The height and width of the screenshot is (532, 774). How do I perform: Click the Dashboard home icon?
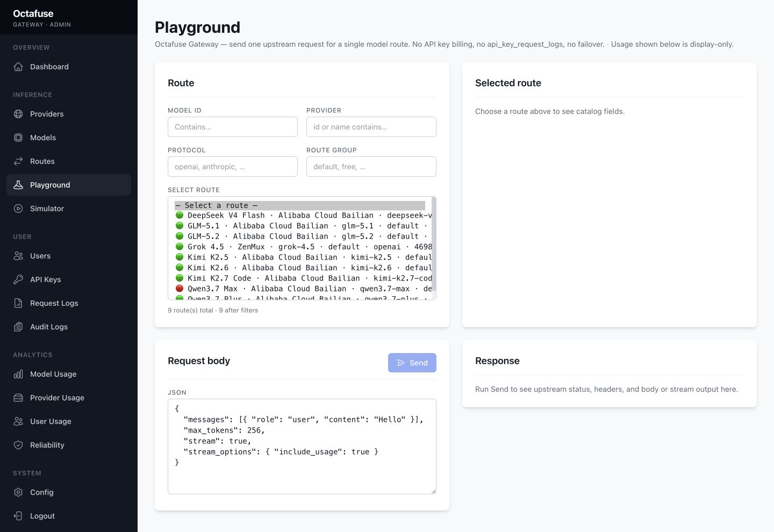click(18, 67)
